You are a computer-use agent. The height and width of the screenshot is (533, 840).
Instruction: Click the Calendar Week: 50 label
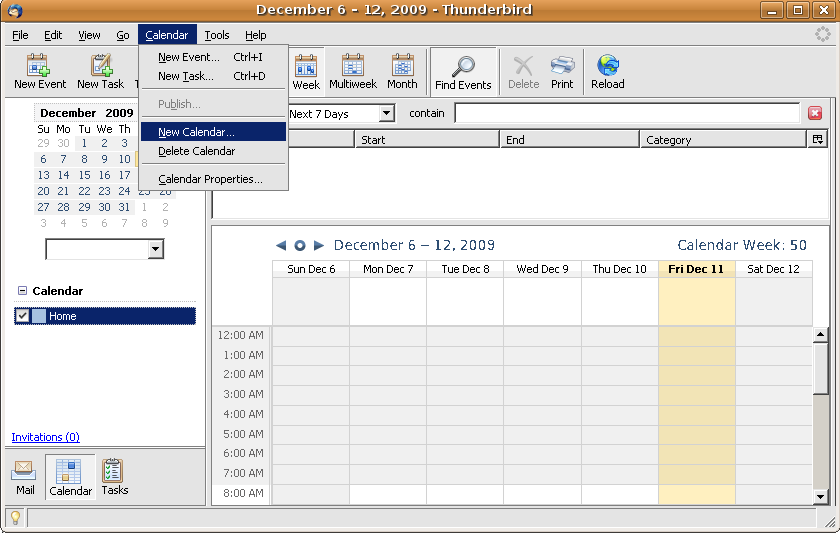pos(742,245)
